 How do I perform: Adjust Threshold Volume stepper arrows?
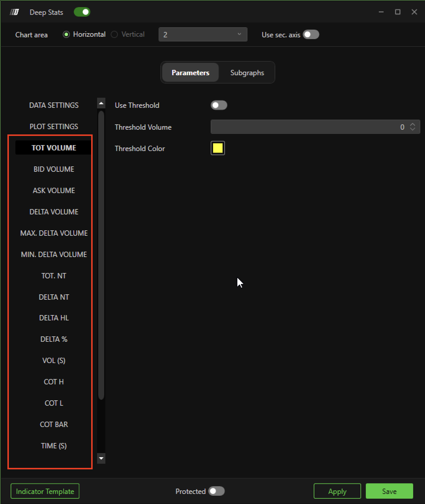click(x=413, y=127)
